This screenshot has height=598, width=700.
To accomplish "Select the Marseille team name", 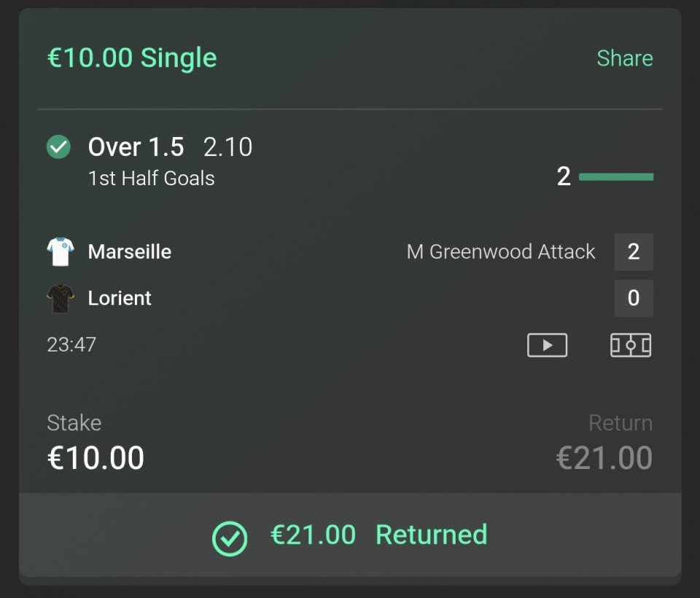I will (x=130, y=252).
